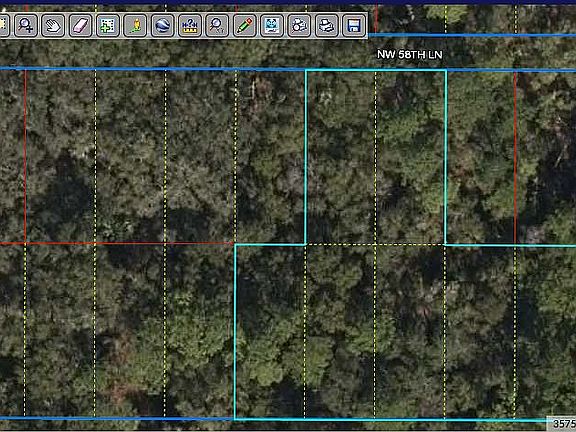Click the partially visible leftmost toolbar button
Screen dimensions: 576x432
click(x=4, y=25)
